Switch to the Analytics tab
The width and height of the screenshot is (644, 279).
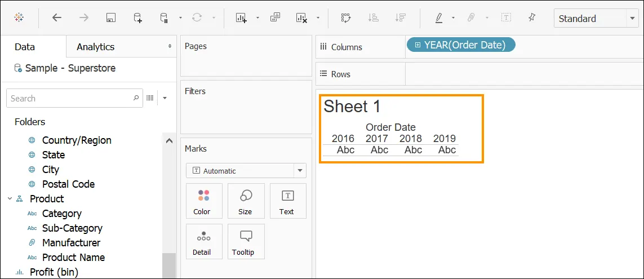click(95, 47)
